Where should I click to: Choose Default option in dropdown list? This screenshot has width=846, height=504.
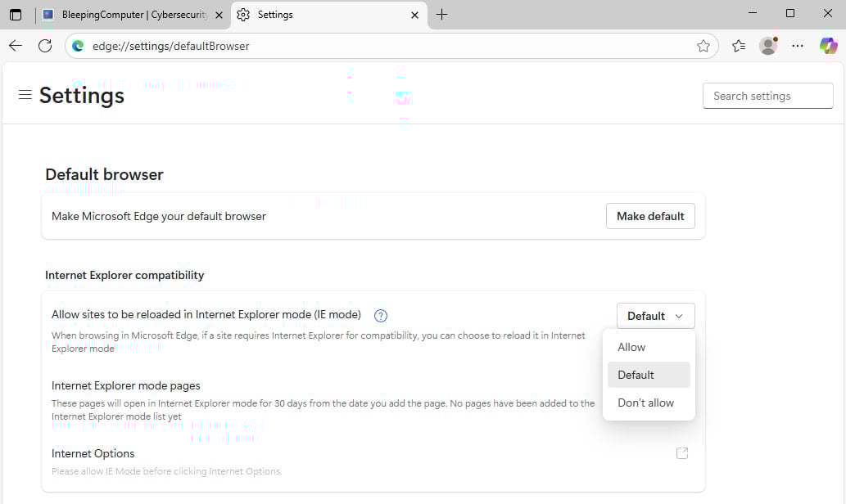[636, 375]
